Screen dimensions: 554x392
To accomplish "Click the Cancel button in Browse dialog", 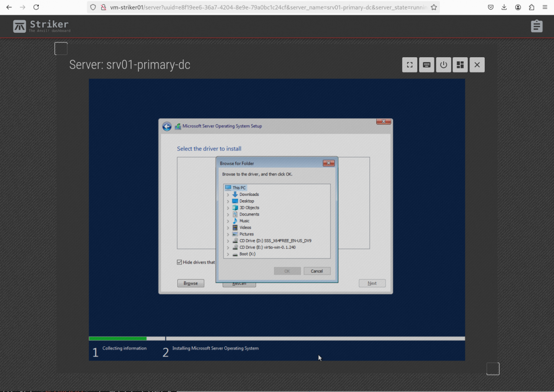I will 317,271.
